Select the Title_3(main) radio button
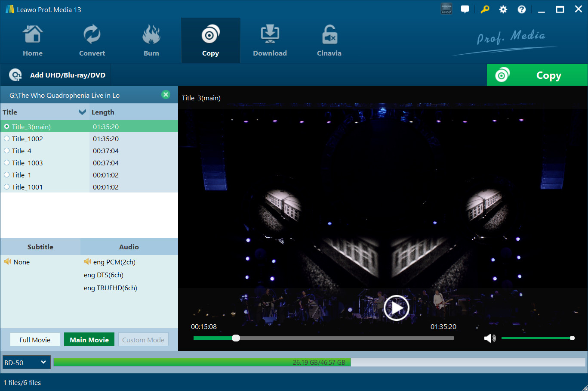Viewport: 588px width, 391px height. click(x=6, y=127)
